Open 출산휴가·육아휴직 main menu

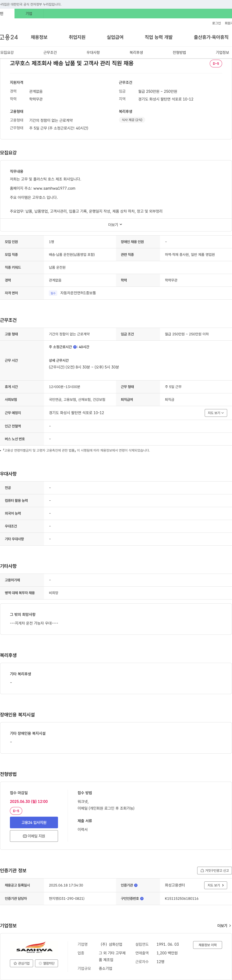tap(211, 37)
